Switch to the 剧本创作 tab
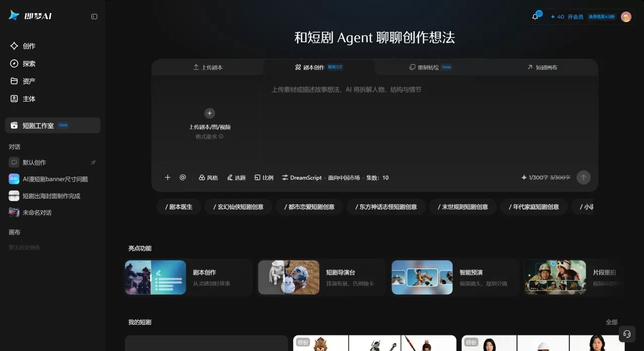Screen dimensions: 644x351 (319, 67)
